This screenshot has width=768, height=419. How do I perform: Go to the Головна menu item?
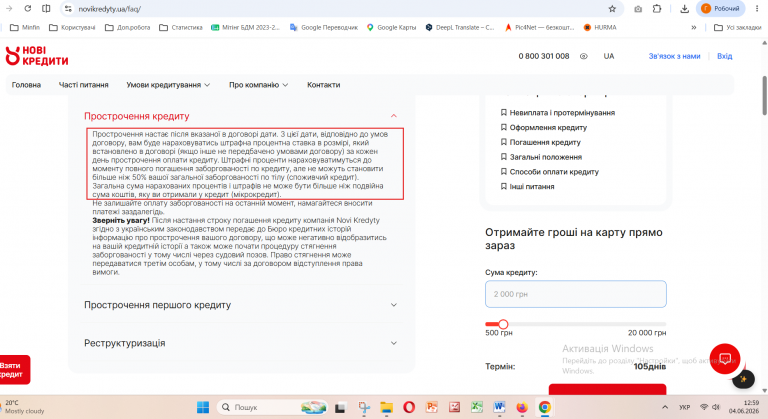coord(26,85)
